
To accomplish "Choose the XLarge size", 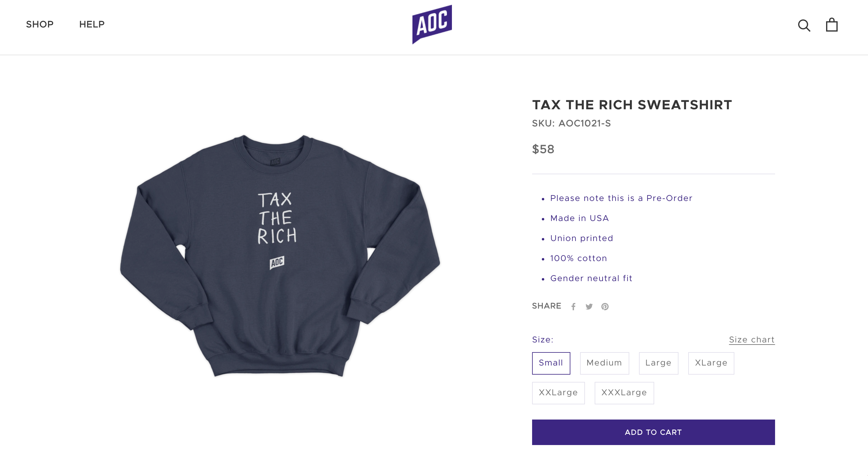I will coord(711,363).
